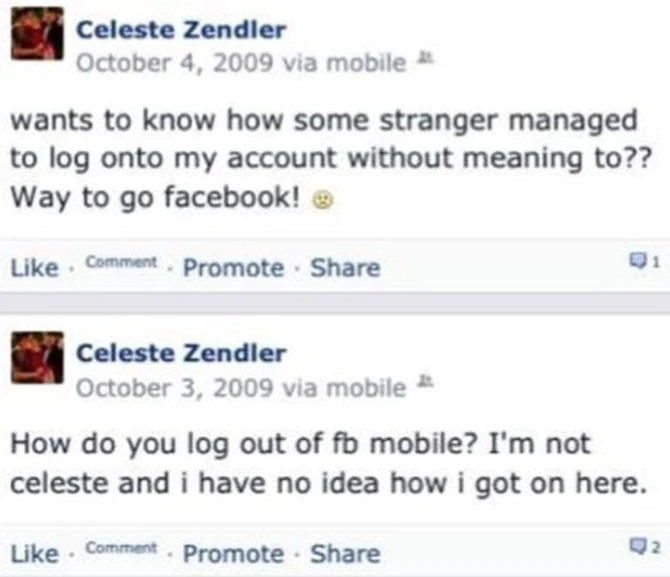The height and width of the screenshot is (577, 670).
Task: Like the 'Way to go facebook!' post
Action: pos(32,268)
